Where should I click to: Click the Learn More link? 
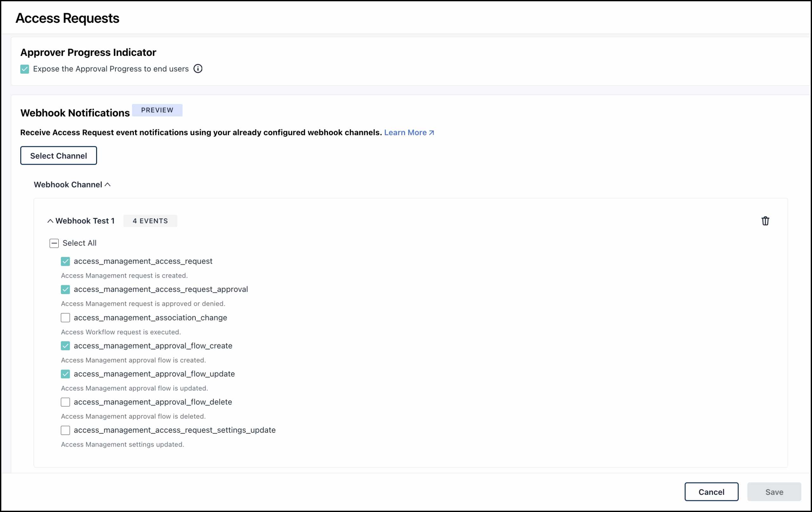[x=406, y=133]
